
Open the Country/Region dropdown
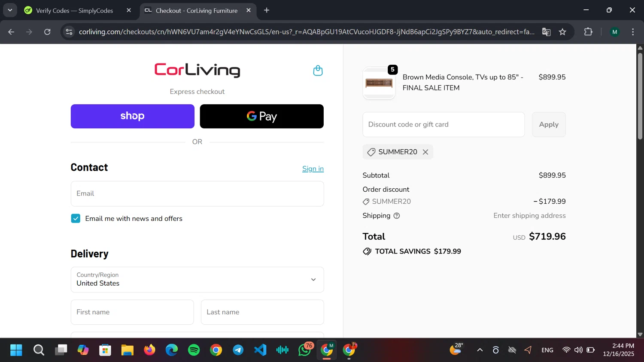(x=197, y=280)
